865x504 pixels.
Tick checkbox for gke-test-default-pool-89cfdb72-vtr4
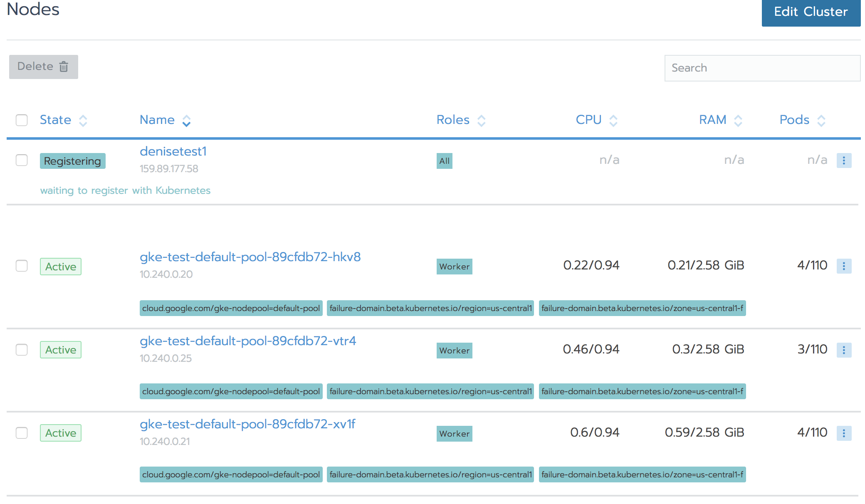click(22, 350)
